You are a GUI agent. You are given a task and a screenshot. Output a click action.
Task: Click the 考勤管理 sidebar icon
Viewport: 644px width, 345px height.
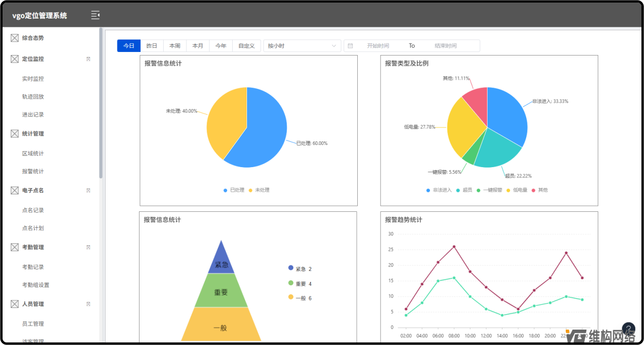[x=14, y=247]
